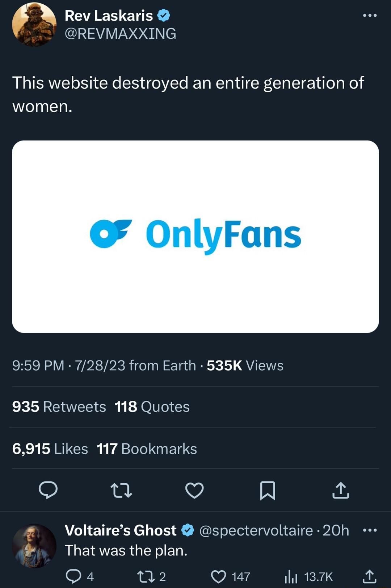Share the main tweet
391x588 pixels.
[x=341, y=490]
